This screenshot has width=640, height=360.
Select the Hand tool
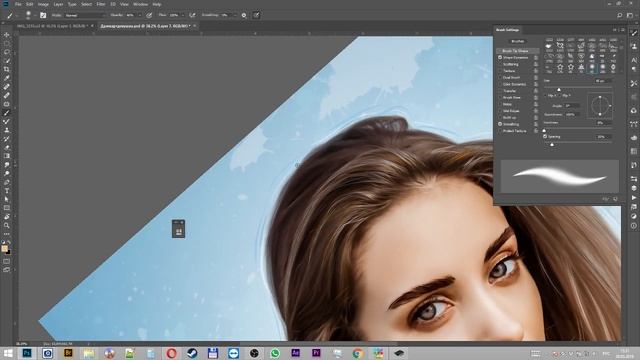coord(7,216)
